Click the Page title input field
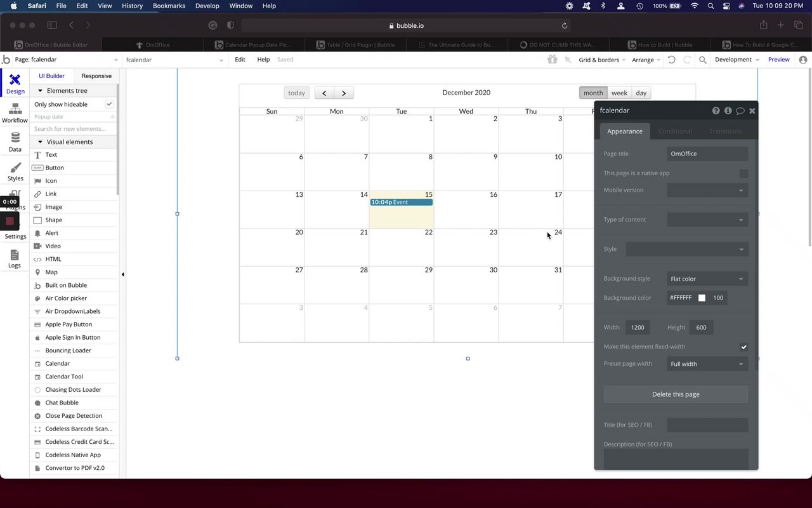 (707, 154)
